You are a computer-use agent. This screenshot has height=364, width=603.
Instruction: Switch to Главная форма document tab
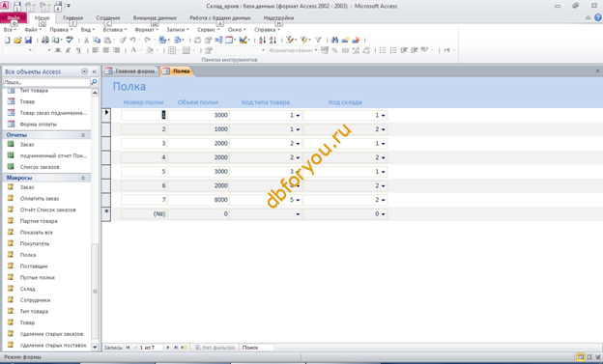click(x=130, y=71)
